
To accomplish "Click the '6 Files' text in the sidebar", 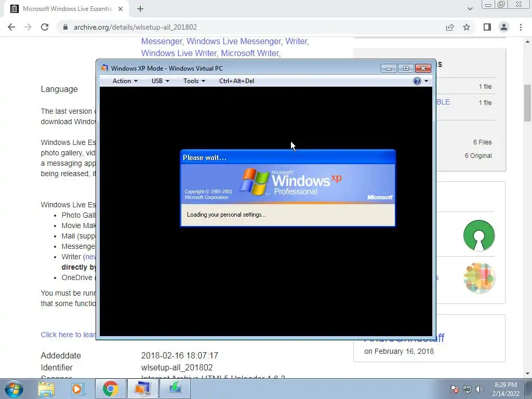I will tap(482, 142).
